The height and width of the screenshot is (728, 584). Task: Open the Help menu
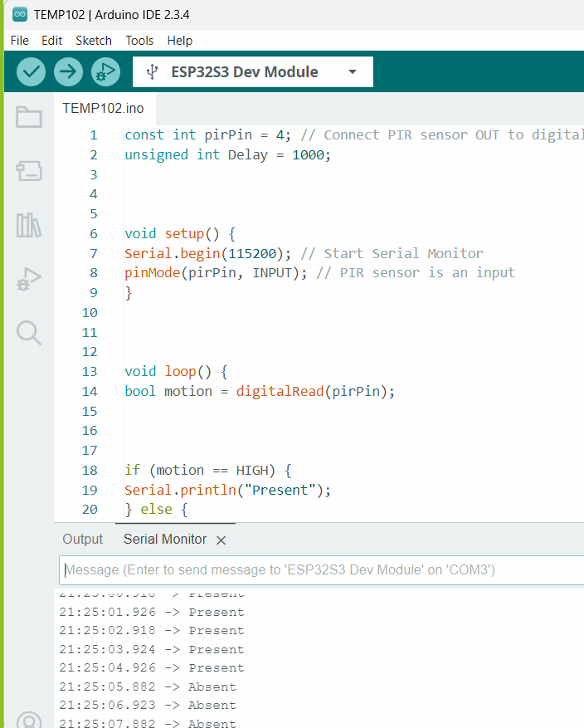click(x=179, y=41)
